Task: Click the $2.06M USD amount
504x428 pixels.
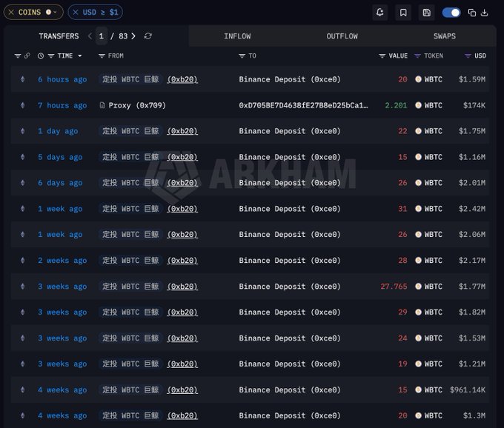Action: 472,235
